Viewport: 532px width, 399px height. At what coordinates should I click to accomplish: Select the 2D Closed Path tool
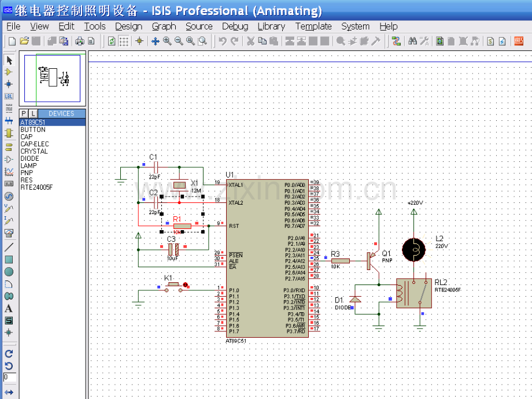9,296
